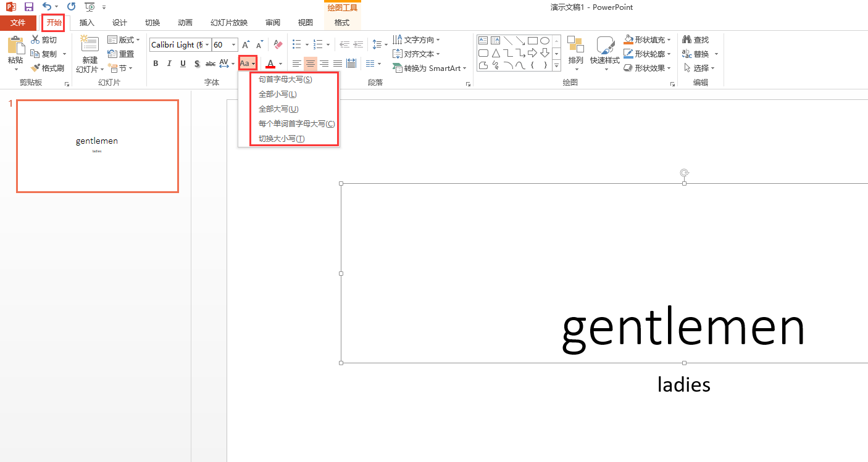
Task: Increase the font size one step
Action: click(245, 44)
